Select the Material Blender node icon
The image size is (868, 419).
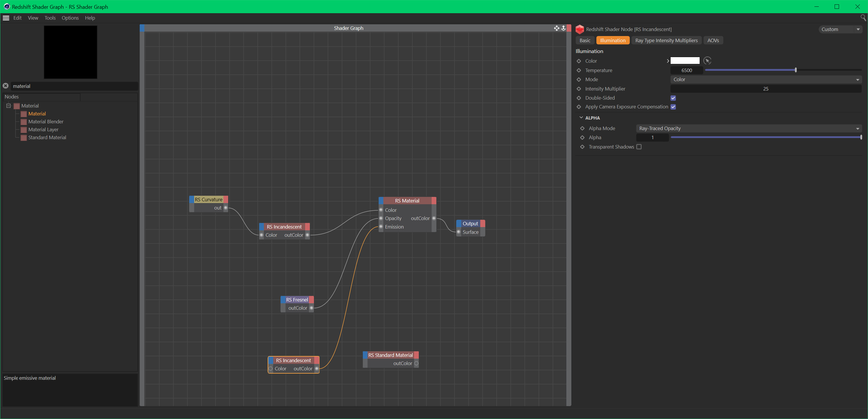pos(24,122)
